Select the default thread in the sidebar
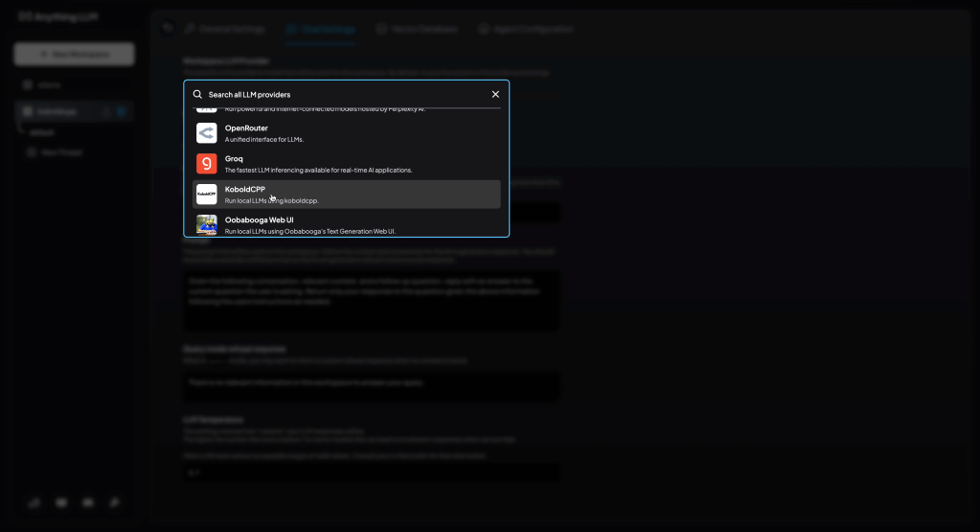 click(42, 132)
